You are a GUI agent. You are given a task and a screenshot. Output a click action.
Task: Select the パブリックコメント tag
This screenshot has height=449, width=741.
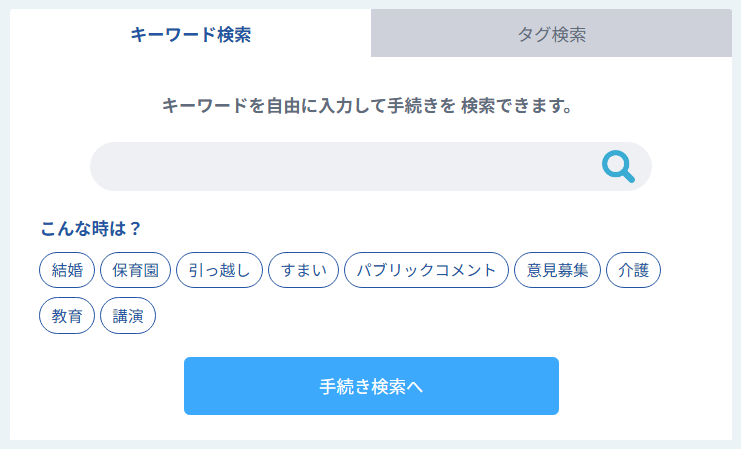pos(426,270)
